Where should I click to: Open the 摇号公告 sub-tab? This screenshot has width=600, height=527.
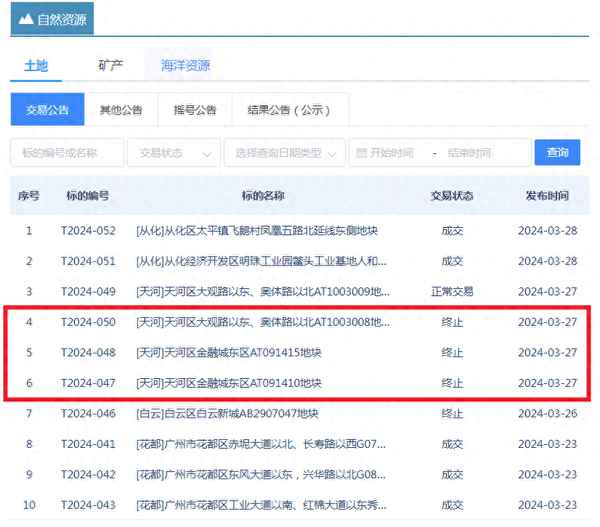click(194, 110)
